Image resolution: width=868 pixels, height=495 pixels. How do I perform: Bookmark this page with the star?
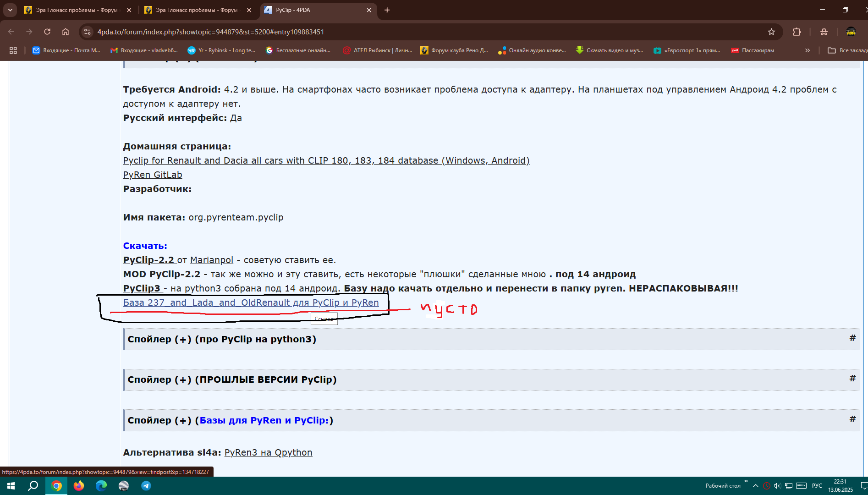pyautogui.click(x=771, y=32)
